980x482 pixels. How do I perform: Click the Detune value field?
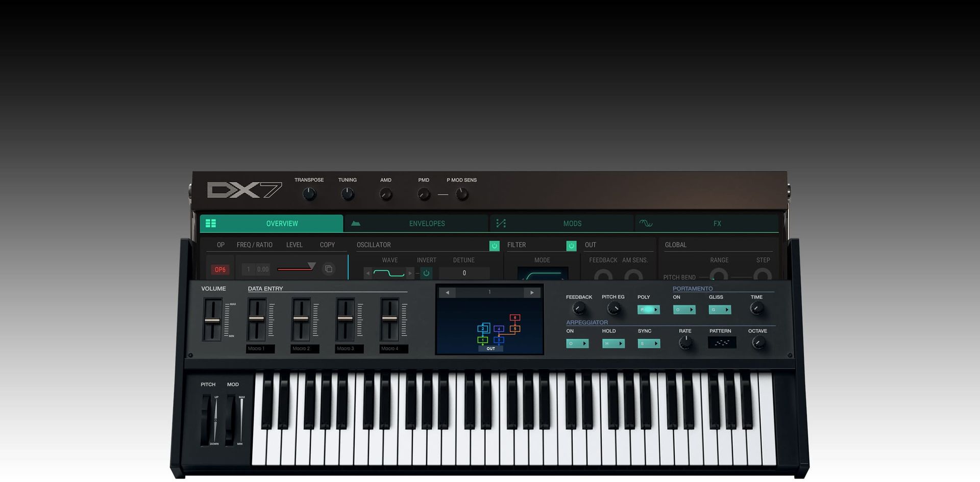pos(464,273)
